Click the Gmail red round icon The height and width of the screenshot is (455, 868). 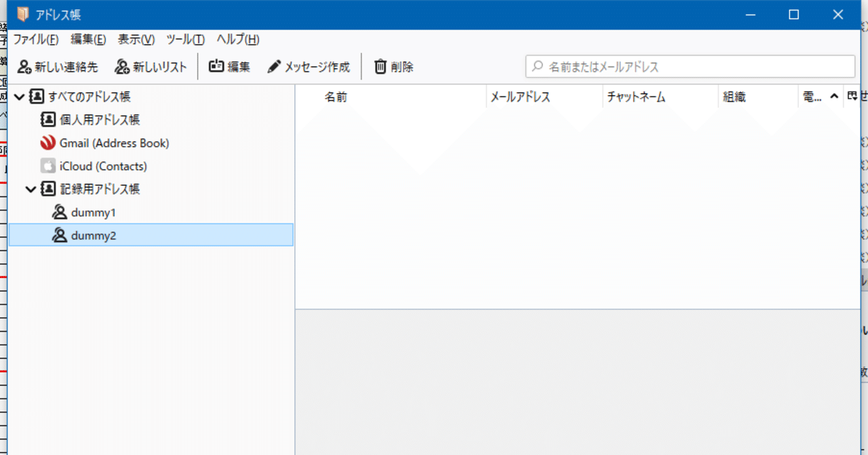coord(48,143)
